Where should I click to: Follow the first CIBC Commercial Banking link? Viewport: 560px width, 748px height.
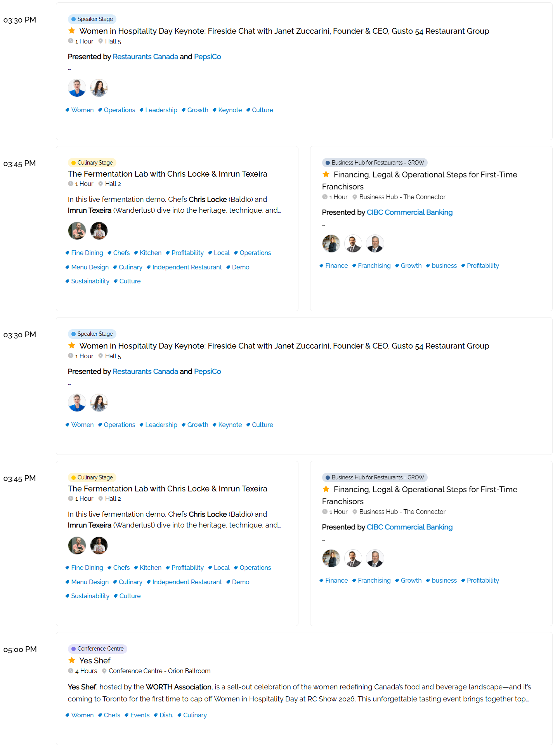tap(409, 212)
